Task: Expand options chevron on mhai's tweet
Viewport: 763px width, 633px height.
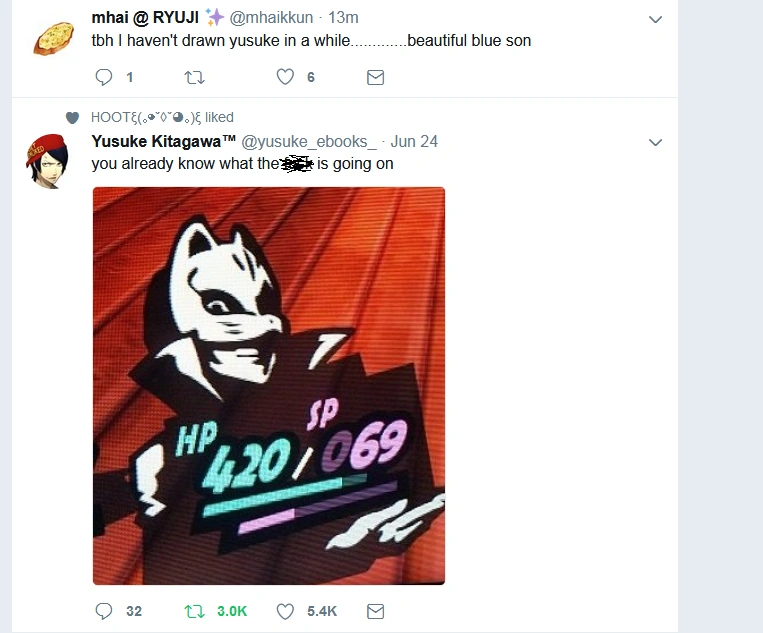Action: (x=655, y=19)
